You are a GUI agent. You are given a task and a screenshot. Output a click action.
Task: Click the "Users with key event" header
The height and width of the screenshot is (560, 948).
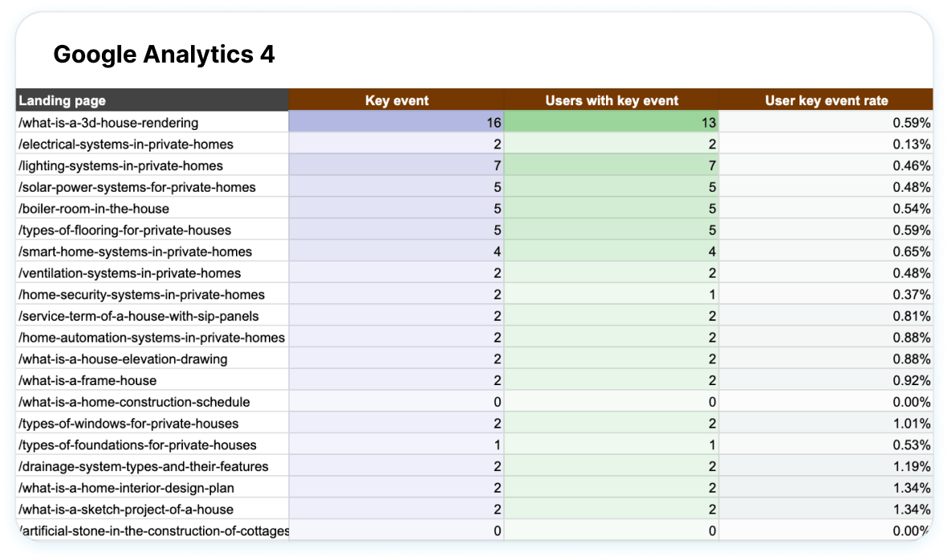pos(612,100)
